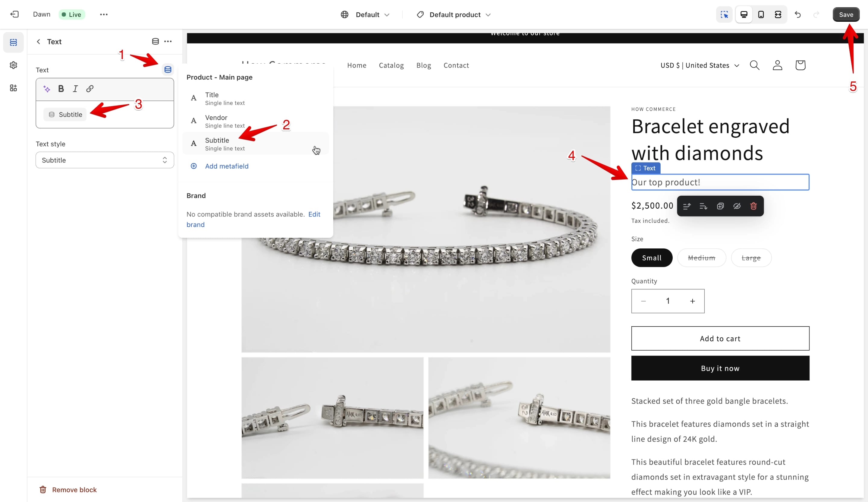The image size is (868, 502).
Task: Click the main bracelet product image
Action: coord(426,229)
